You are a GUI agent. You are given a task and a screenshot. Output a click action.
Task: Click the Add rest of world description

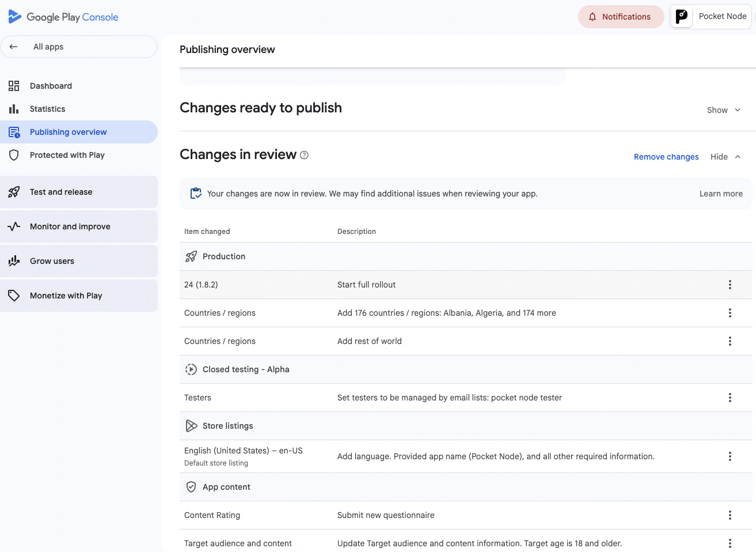pos(370,341)
